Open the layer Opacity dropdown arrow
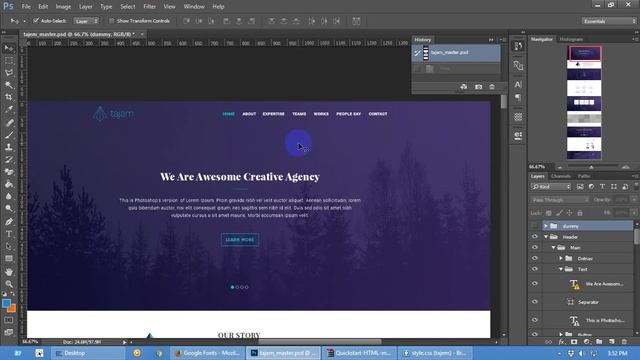640x360 pixels. (x=634, y=200)
